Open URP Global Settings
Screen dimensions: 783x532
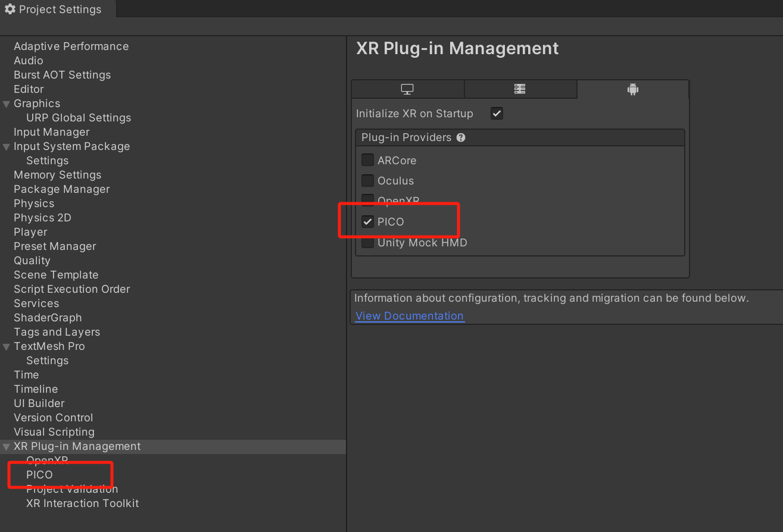pos(79,118)
